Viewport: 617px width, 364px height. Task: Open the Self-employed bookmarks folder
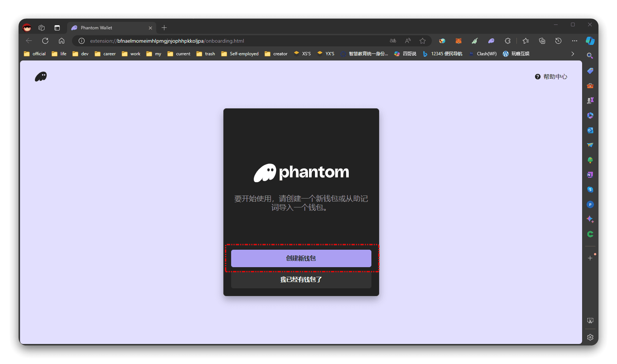click(240, 54)
